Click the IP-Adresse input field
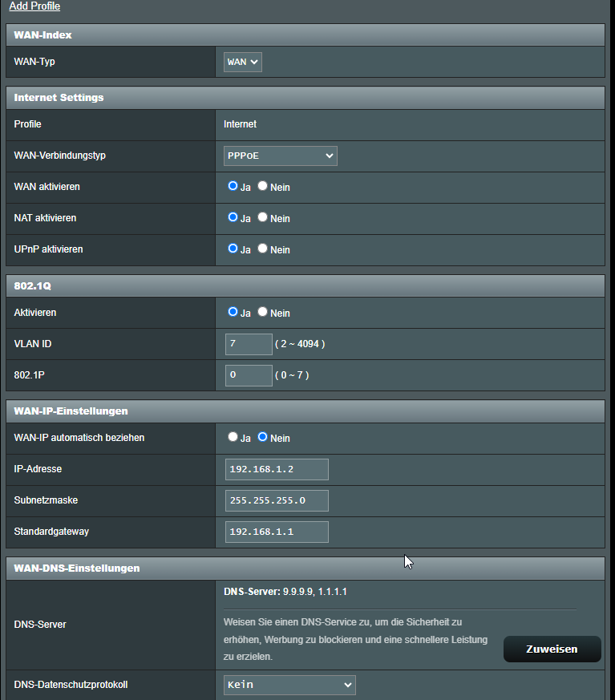 [277, 469]
